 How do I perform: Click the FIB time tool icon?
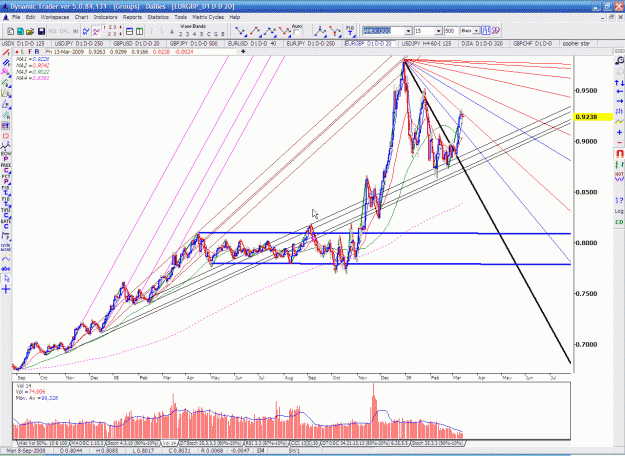tap(350, 31)
